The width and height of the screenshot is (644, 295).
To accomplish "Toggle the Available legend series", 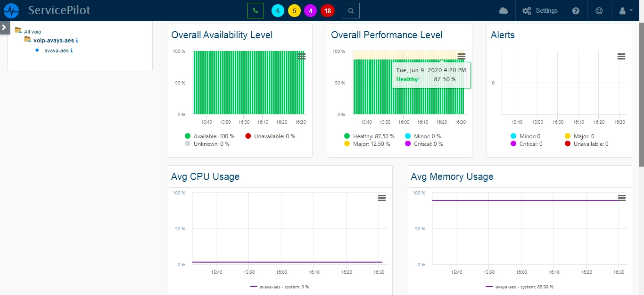I will (x=209, y=136).
